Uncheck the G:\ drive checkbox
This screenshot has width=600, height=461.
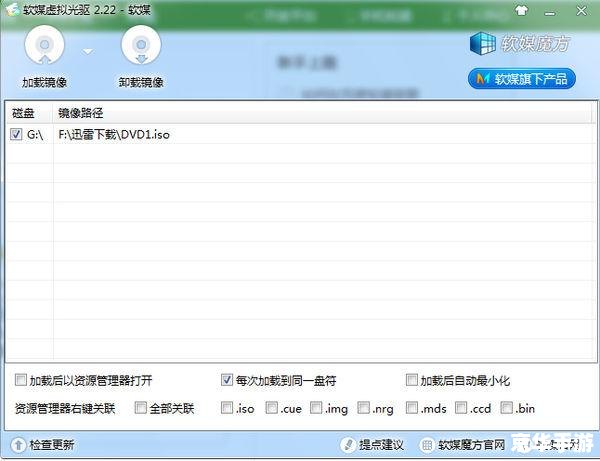(x=16, y=134)
